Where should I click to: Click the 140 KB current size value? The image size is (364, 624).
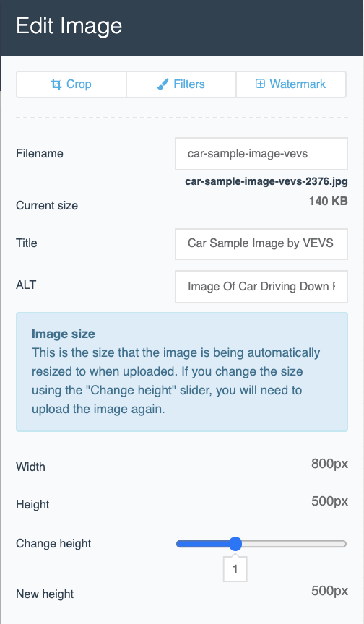329,201
